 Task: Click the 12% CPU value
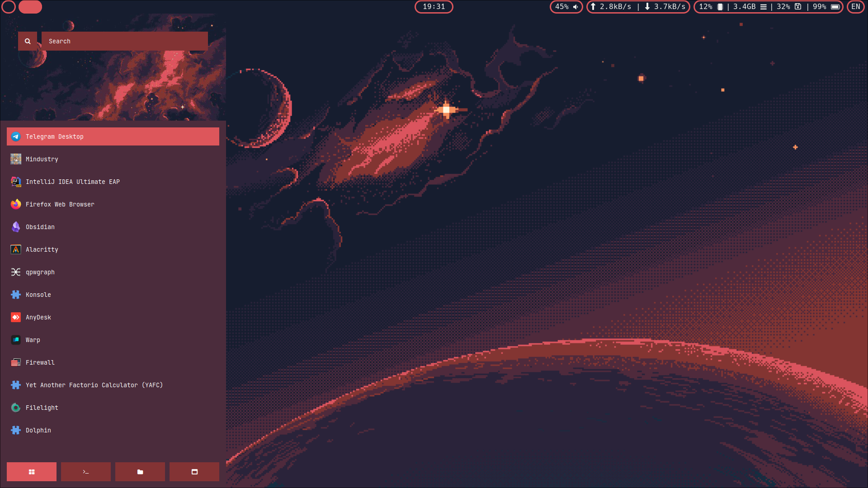tap(706, 7)
